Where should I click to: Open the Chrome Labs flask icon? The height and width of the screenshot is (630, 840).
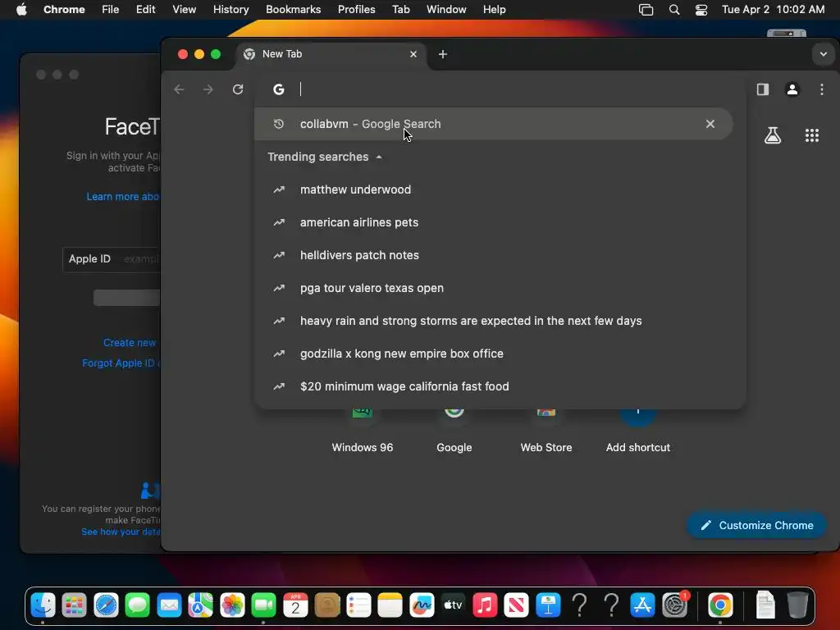(773, 135)
